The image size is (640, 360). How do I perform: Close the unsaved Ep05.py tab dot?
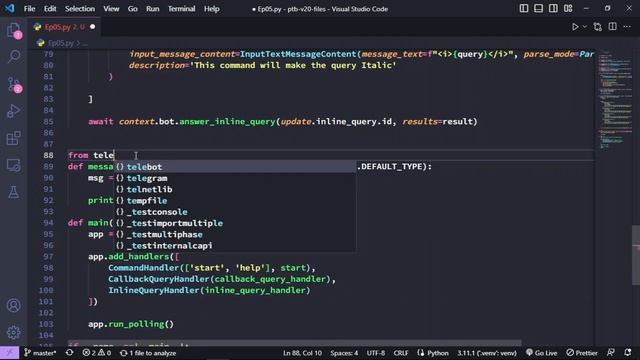point(92,27)
